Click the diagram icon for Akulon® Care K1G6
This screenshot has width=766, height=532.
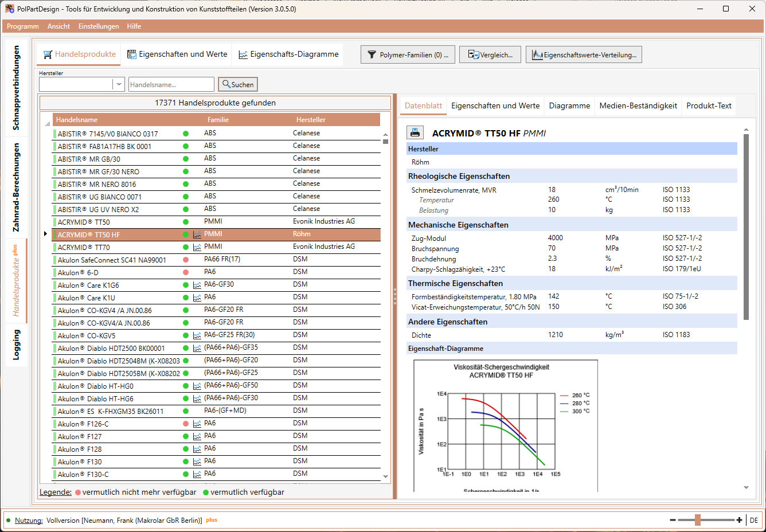point(197,285)
